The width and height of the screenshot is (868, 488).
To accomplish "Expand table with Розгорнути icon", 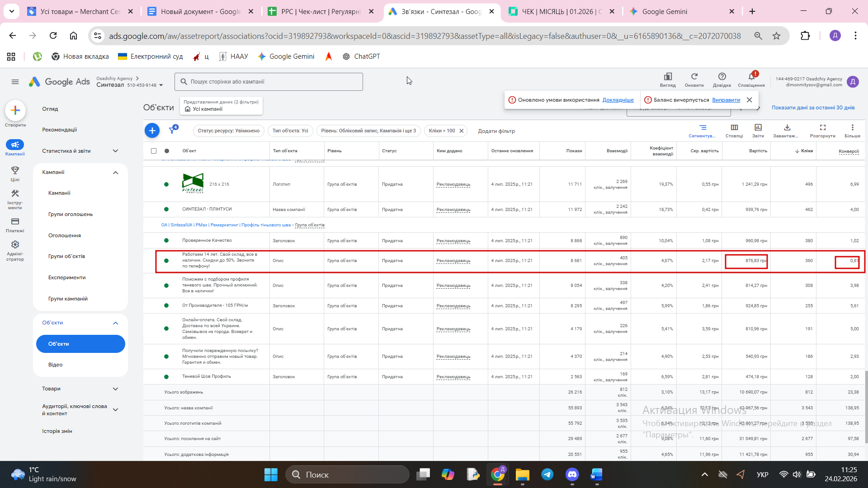I will (822, 128).
